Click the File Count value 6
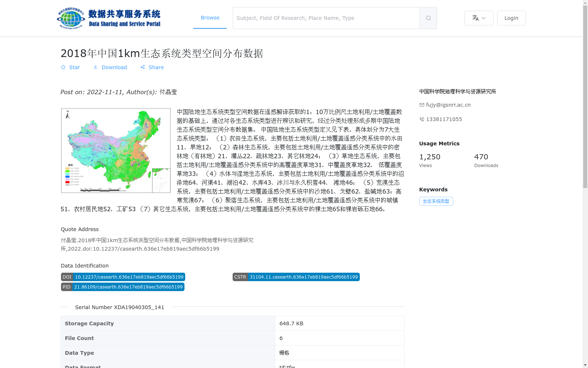Image resolution: width=588 pixels, height=368 pixels. (281, 338)
